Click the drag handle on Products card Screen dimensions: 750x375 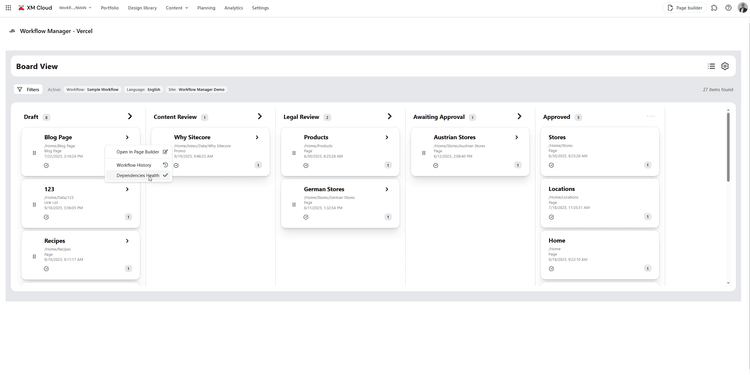coord(294,153)
